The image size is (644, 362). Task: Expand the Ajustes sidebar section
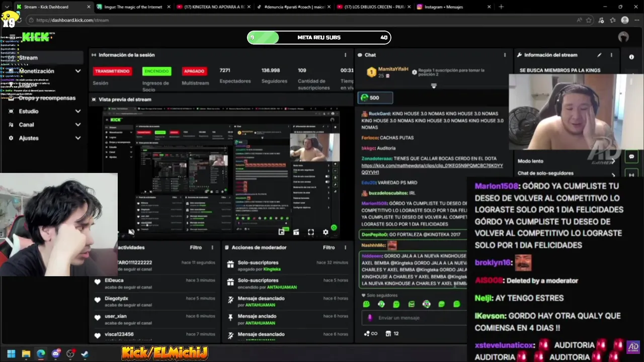[x=77, y=138]
